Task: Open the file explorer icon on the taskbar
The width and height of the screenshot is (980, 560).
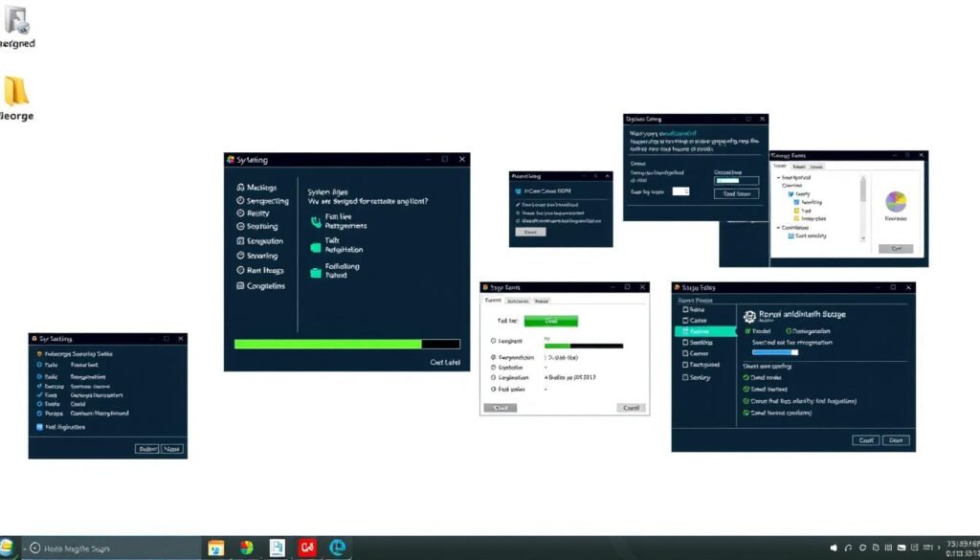Action: click(215, 549)
